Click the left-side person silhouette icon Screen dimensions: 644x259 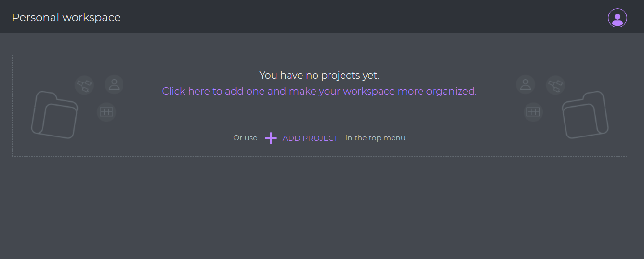coord(114,84)
